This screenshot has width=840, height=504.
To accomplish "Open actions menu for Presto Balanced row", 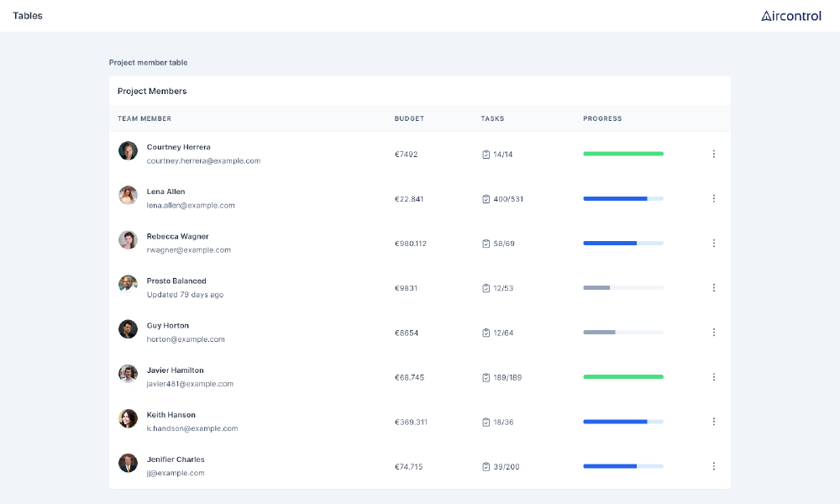I will [x=713, y=287].
